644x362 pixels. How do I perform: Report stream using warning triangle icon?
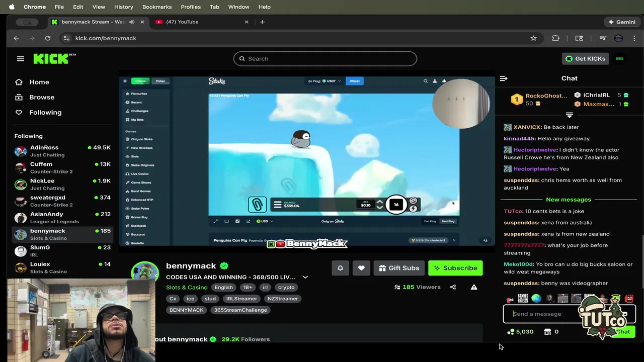point(474,287)
